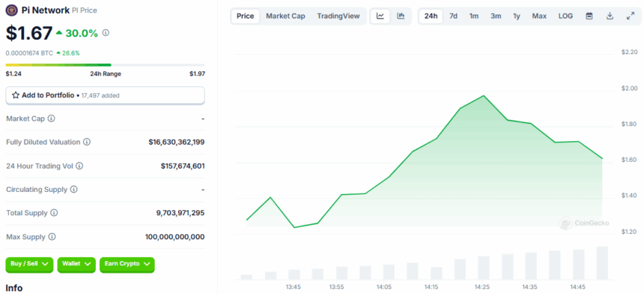Click the 26.6% BTC change value
This screenshot has height=294, width=644.
click(70, 53)
